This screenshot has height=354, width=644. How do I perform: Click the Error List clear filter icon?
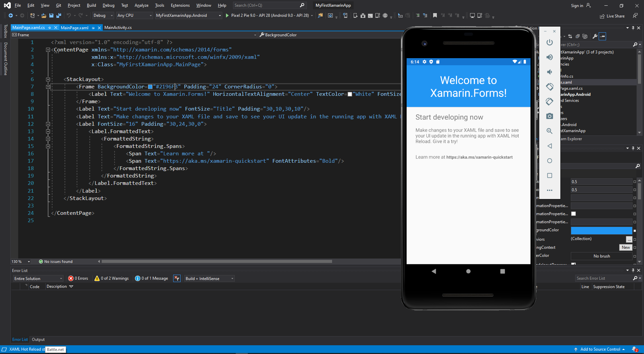[177, 278]
